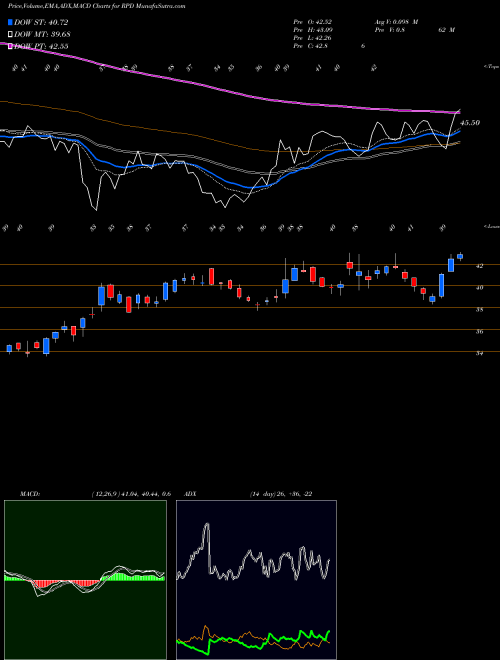This screenshot has height=660, width=500.
Task: Click the MACD parameters '(12,26,9)' values text
Action: [130, 494]
